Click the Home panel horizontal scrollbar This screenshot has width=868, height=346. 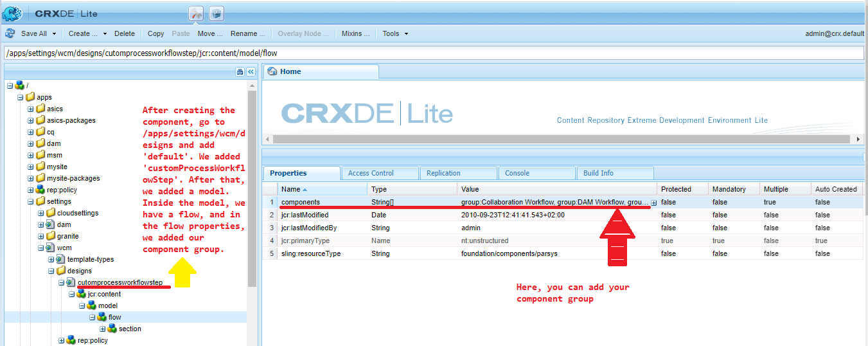point(562,139)
